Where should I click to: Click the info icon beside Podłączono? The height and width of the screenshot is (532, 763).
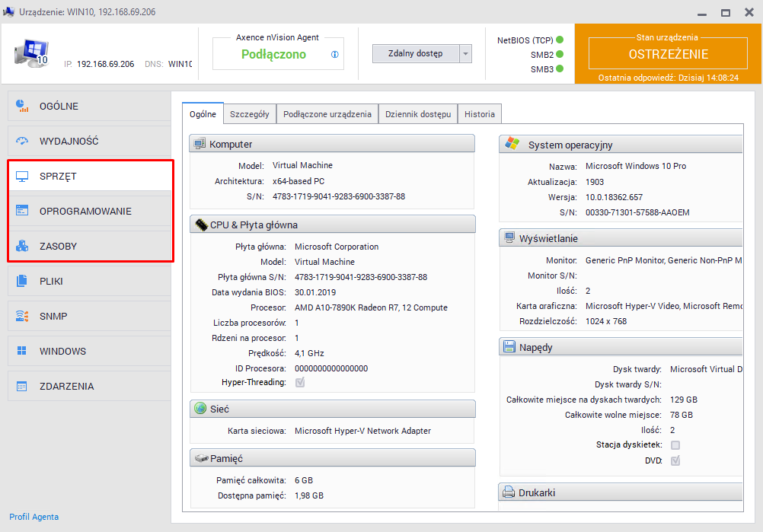(334, 55)
